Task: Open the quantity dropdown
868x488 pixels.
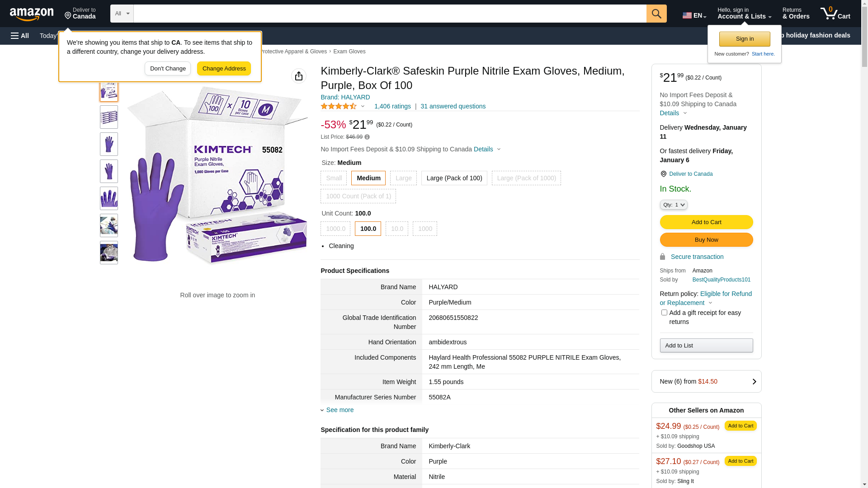Action: click(x=674, y=205)
